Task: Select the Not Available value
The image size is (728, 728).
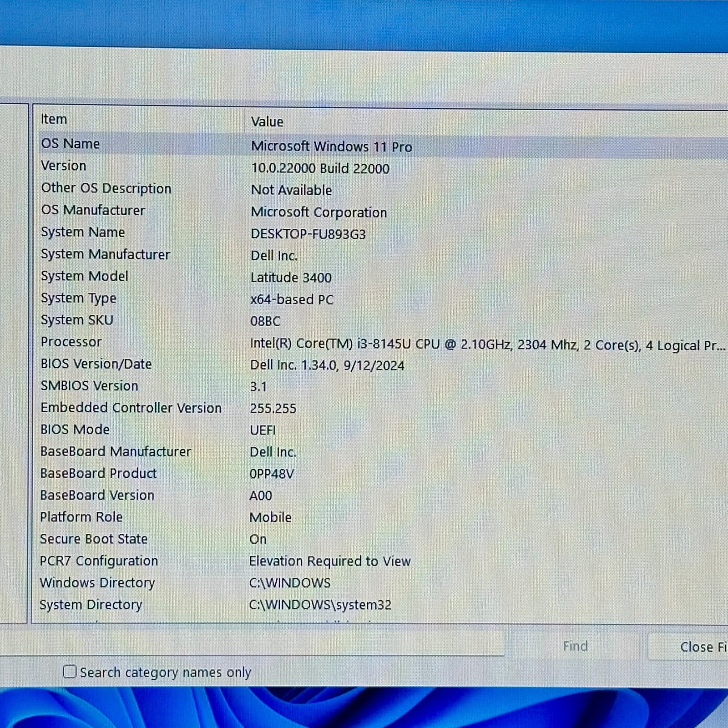Action: pyautogui.click(x=291, y=190)
